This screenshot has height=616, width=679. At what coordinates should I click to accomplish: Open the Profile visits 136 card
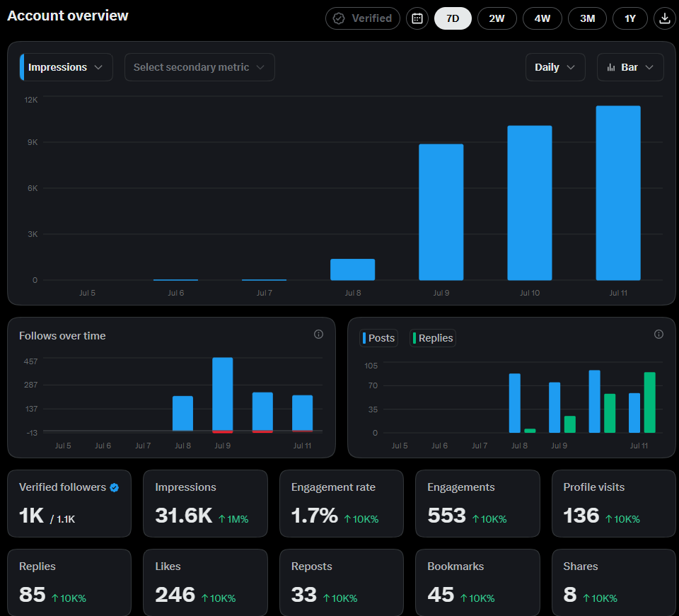pos(614,504)
